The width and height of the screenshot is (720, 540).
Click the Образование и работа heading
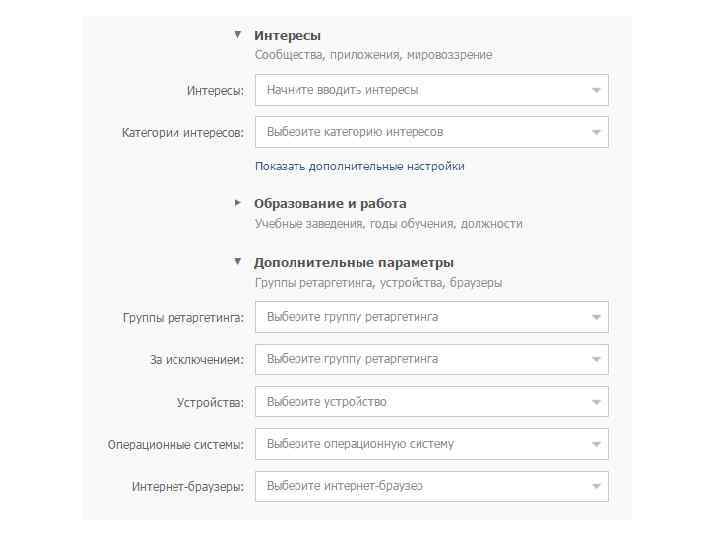tap(330, 204)
